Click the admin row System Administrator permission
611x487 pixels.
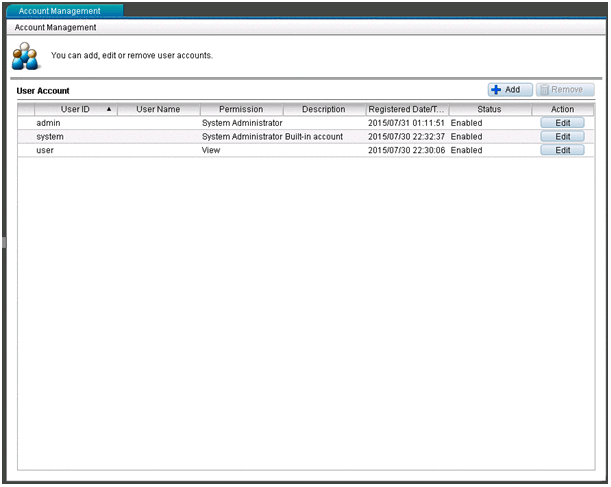[x=242, y=123]
